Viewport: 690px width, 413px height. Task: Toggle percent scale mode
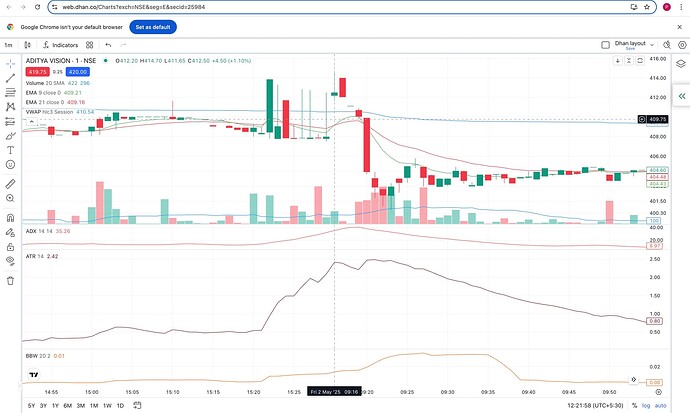point(634,406)
